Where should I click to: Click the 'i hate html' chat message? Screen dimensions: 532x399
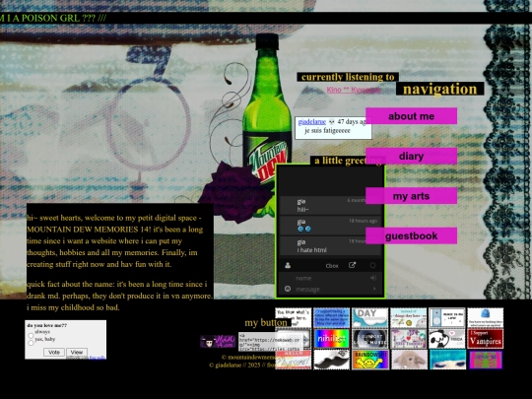(311, 250)
